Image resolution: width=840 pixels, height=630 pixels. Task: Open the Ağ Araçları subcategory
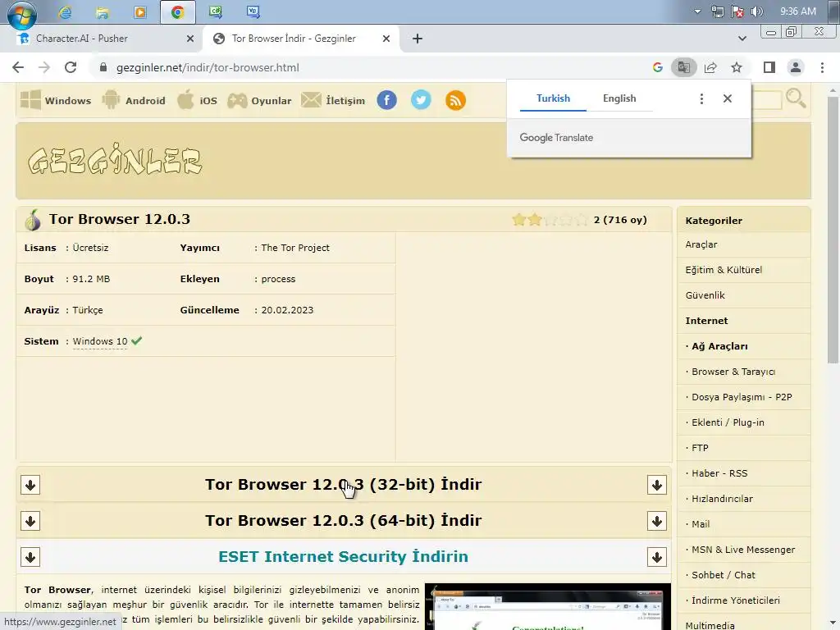(719, 346)
